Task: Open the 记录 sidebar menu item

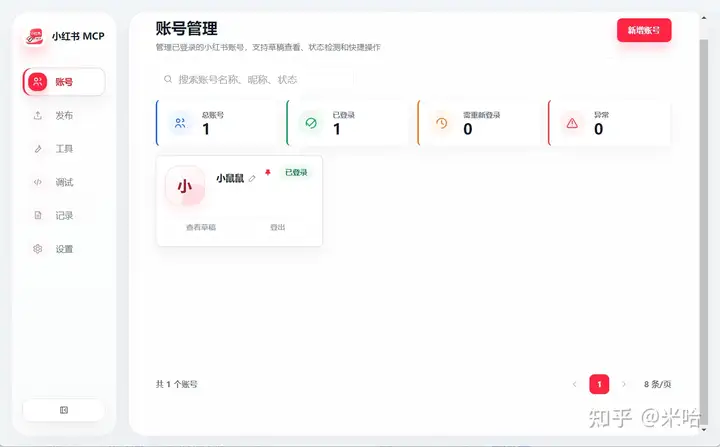Action: [x=64, y=215]
